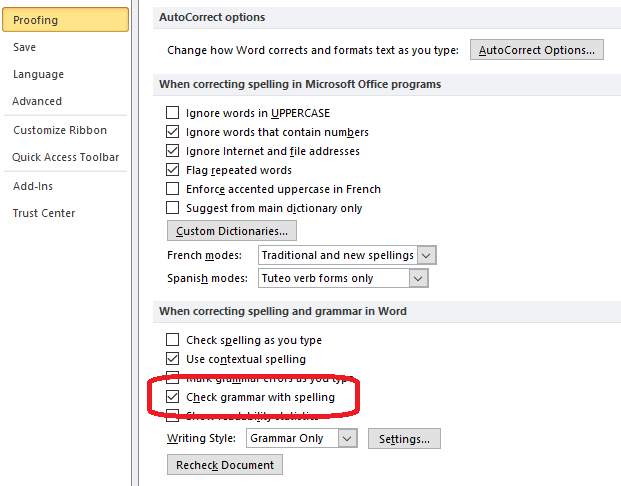Toggle Ignore words in UPPERCASE checkbox
Screen dimensions: 621x486
coord(173,113)
